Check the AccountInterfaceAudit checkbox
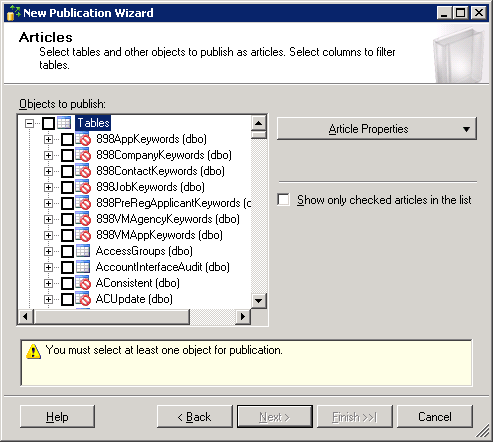This screenshot has width=493, height=442. 67,267
